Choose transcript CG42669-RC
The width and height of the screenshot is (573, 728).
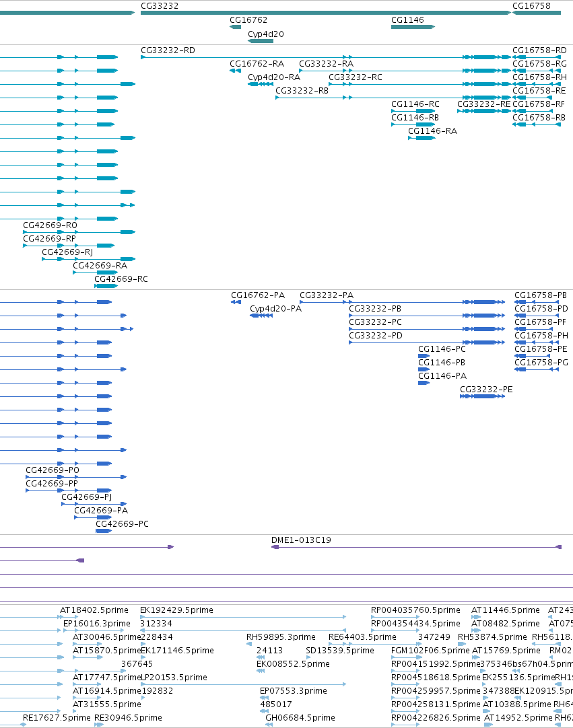121,279
